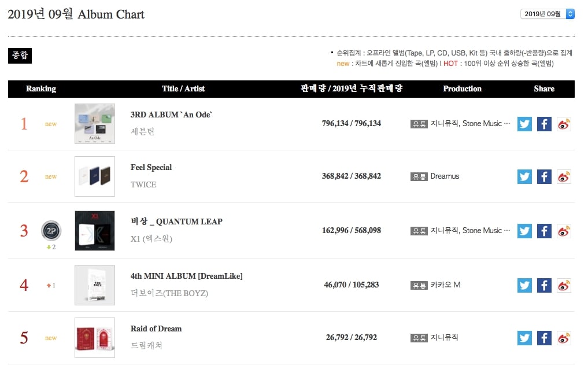Share THE BOYZ DreamLike on Twitter
The width and height of the screenshot is (588, 369).
(524, 285)
